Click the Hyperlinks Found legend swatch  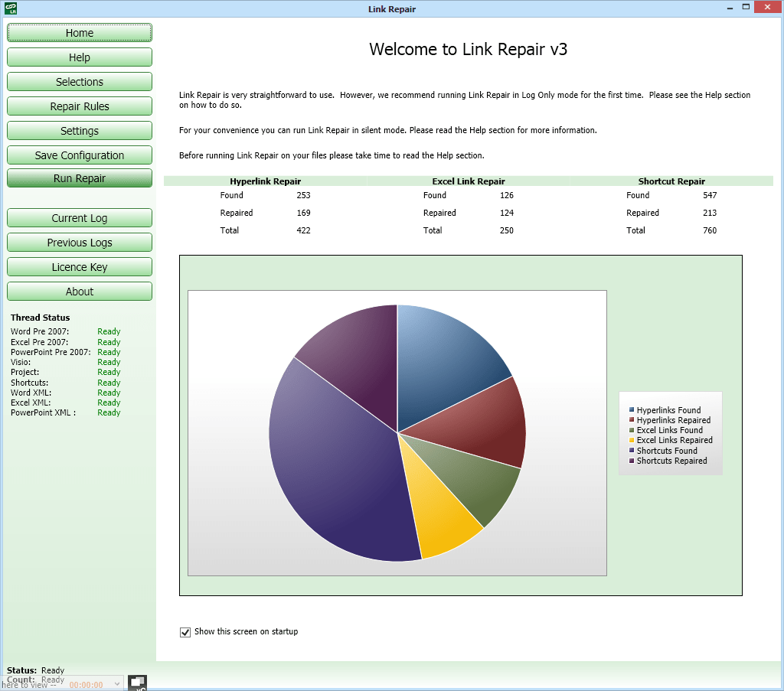tap(632, 409)
